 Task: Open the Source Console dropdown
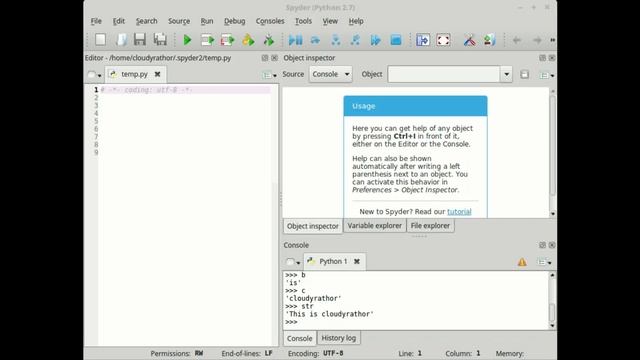pyautogui.click(x=331, y=74)
